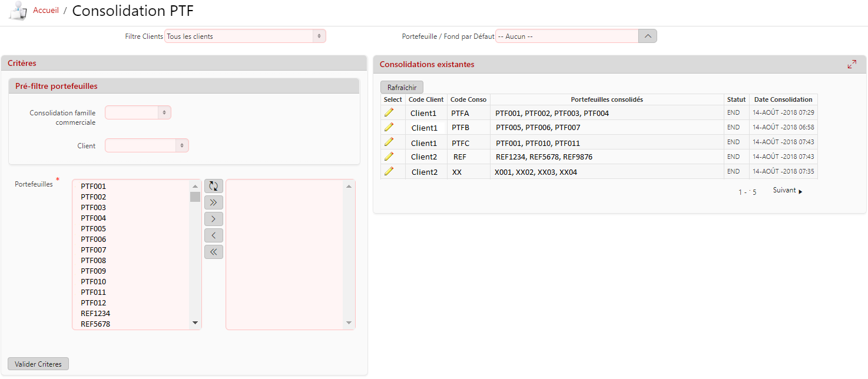868x379 pixels.
Task: Open the REF consolidation with pencil icon
Action: click(x=389, y=157)
